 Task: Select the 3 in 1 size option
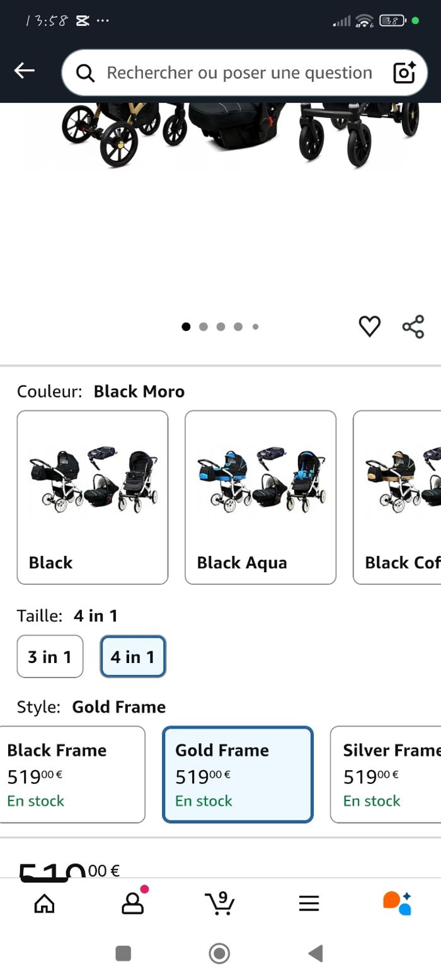(x=50, y=657)
